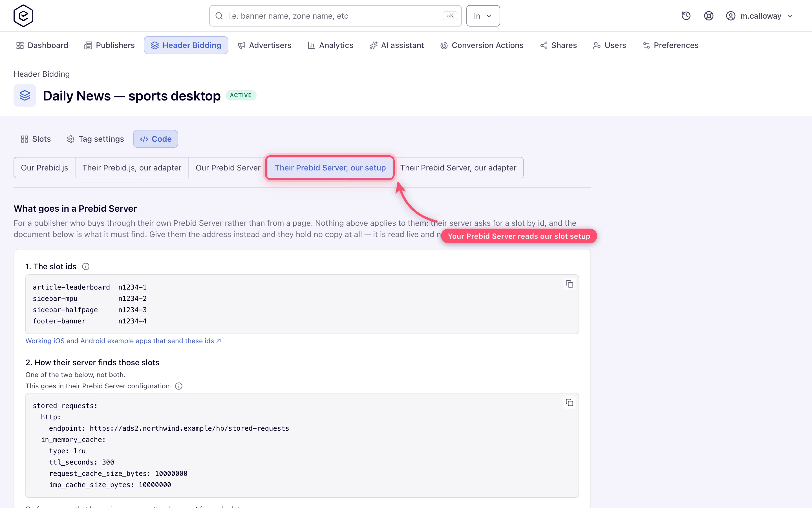Open the iOS and Android example apps link

click(x=123, y=341)
